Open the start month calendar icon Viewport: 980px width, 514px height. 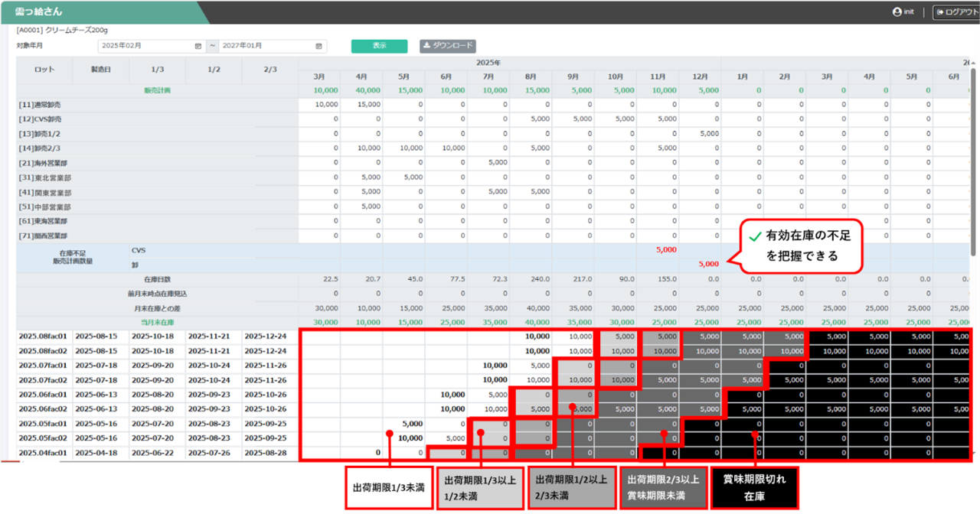click(198, 47)
